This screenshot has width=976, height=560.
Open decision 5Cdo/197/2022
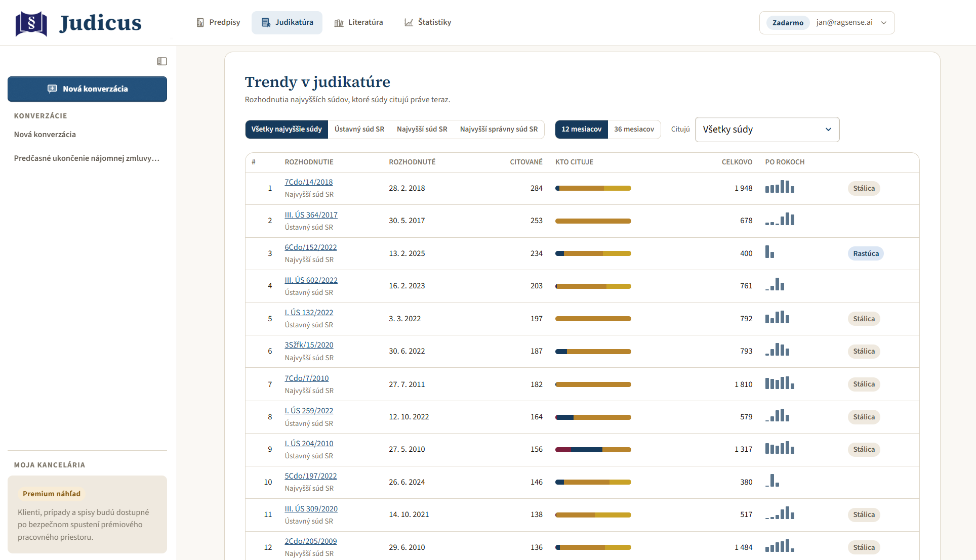pos(311,476)
